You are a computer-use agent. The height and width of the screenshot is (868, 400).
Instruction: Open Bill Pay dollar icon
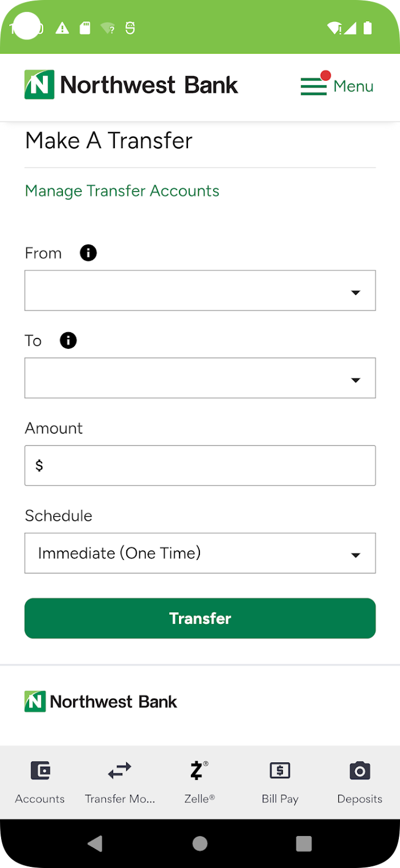tap(280, 771)
